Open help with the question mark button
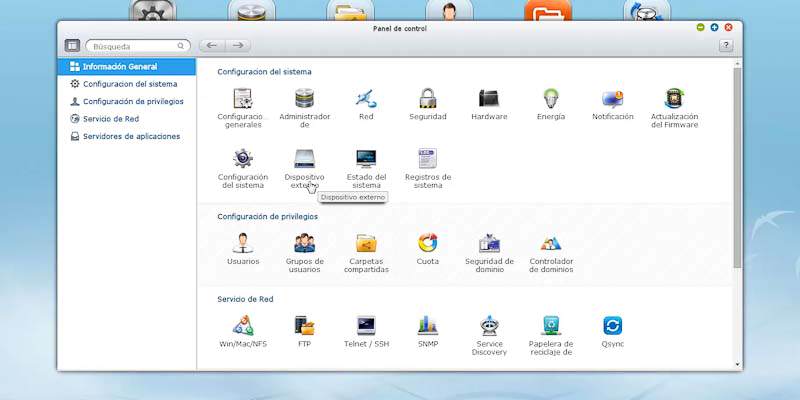 726,45
